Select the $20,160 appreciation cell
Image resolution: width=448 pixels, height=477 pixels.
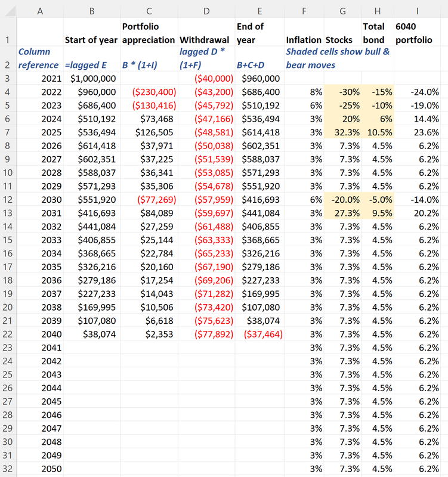click(149, 267)
